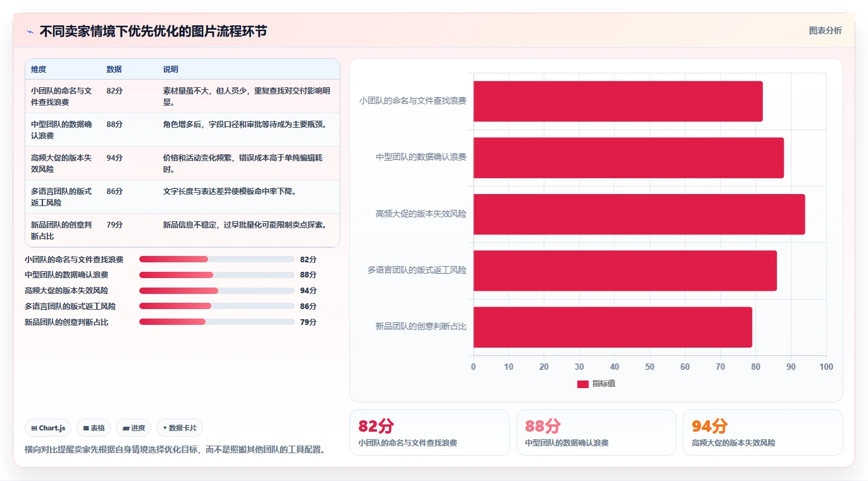The height and width of the screenshot is (481, 868).
Task: Click the chart bar for 新品团队的创意判断占比
Action: pyautogui.click(x=612, y=327)
